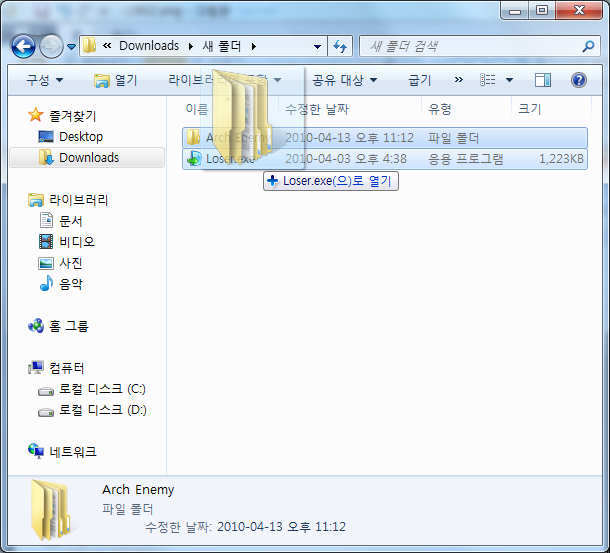Click the 열기 button

(116, 80)
